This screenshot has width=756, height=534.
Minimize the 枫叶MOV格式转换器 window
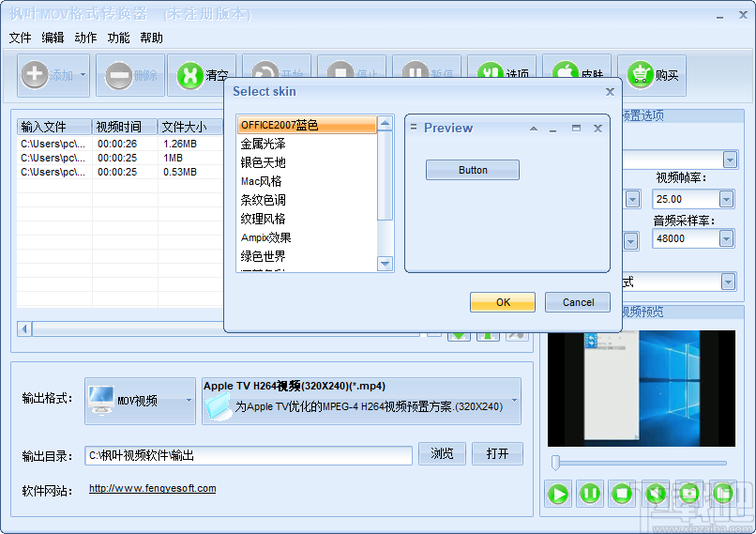coord(719,16)
